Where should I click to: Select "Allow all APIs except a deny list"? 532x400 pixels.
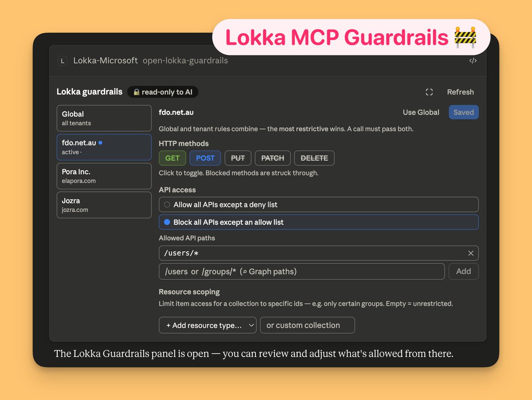click(x=319, y=204)
